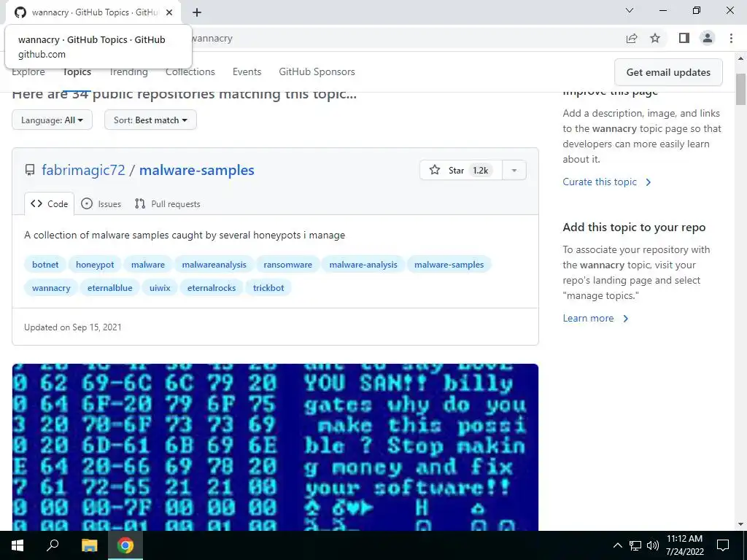Click the malware-samples topic tag
The width and height of the screenshot is (747, 560).
click(449, 265)
